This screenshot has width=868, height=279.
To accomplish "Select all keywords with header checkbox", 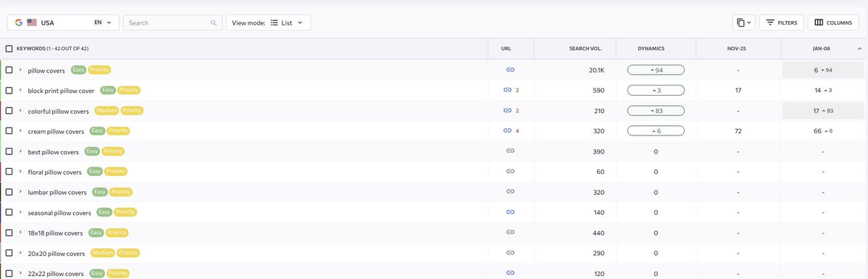I will click(9, 49).
